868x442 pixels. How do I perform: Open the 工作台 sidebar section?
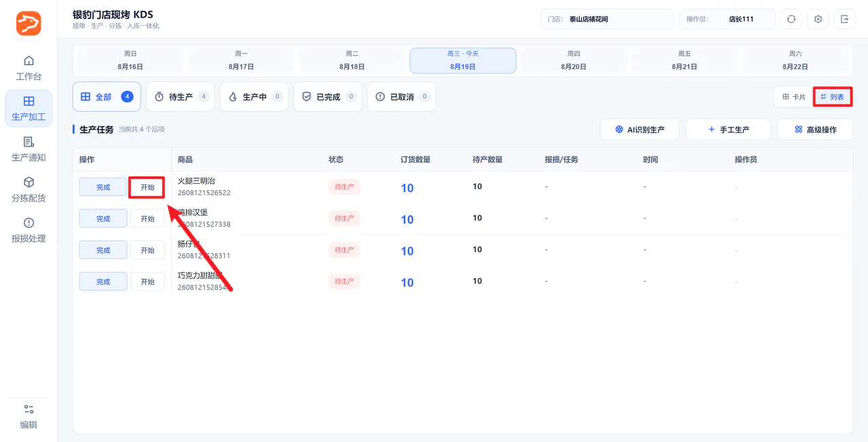click(x=28, y=68)
